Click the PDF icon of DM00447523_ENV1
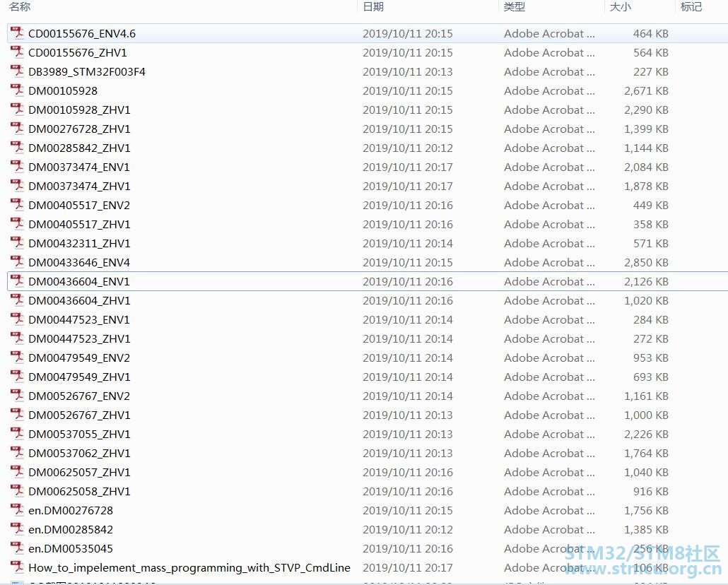 17,319
